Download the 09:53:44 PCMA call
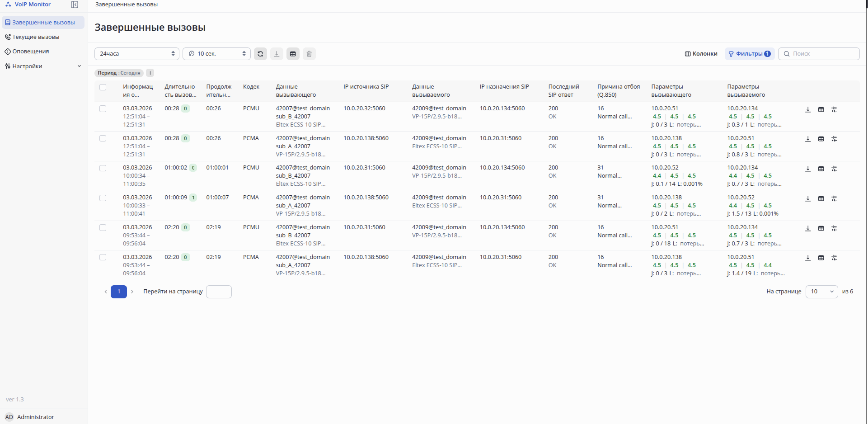 [x=808, y=258]
